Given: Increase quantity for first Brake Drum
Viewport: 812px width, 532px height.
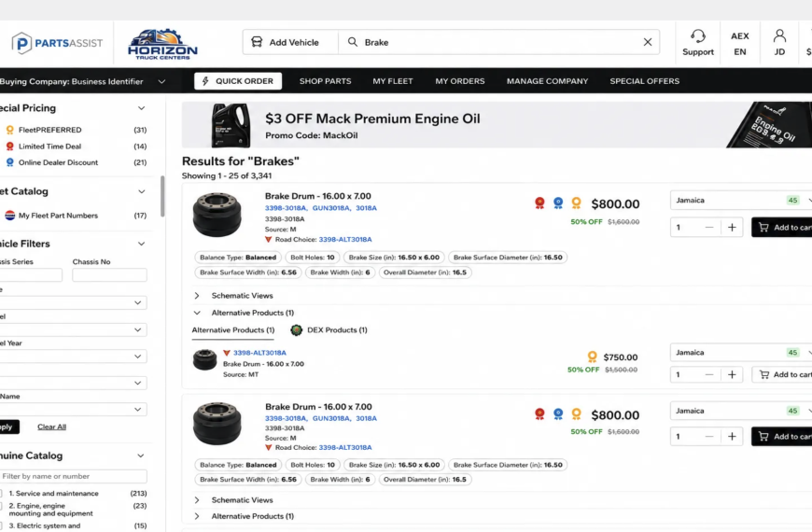Looking at the screenshot, I should pos(732,228).
